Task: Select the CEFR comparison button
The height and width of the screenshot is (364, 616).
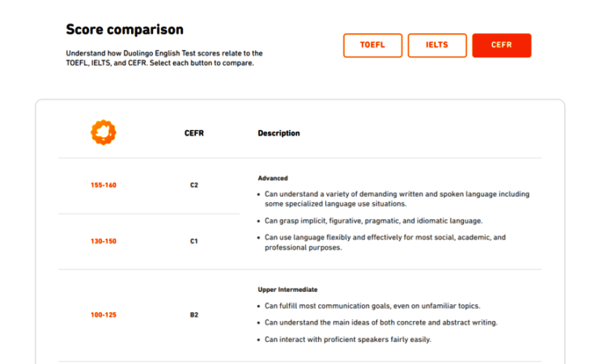Action: click(501, 45)
